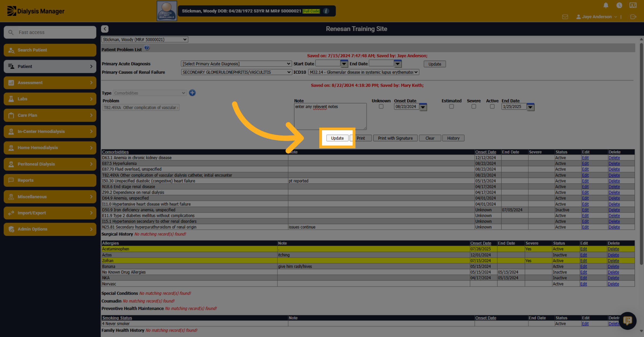644x337 pixels.
Task: Open Primary Causes of Renal Failure dropdown
Action: point(236,72)
